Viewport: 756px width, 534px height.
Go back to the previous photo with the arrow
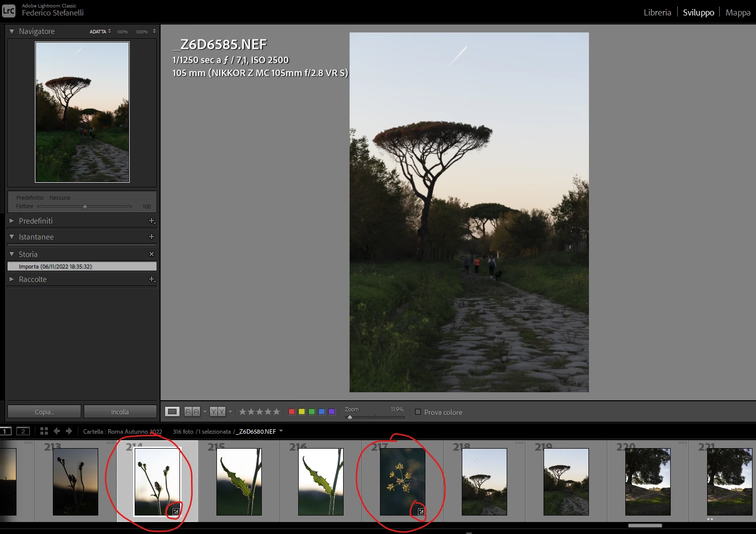tap(56, 431)
